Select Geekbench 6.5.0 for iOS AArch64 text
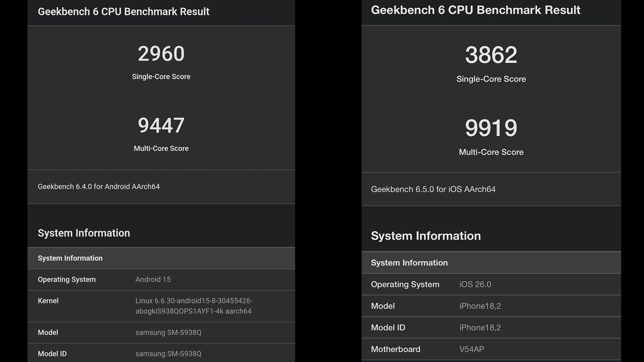The image size is (644, 362). click(x=433, y=189)
